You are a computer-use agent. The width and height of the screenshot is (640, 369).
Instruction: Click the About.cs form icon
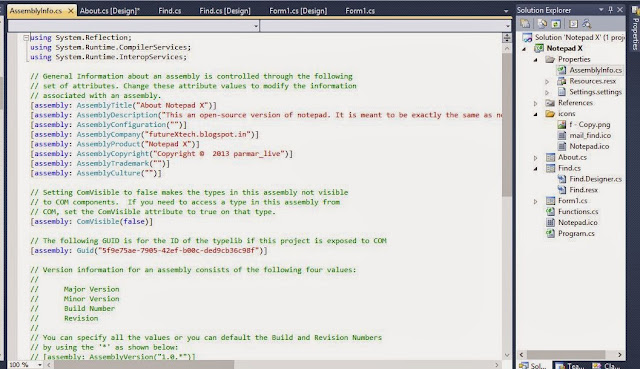point(551,157)
